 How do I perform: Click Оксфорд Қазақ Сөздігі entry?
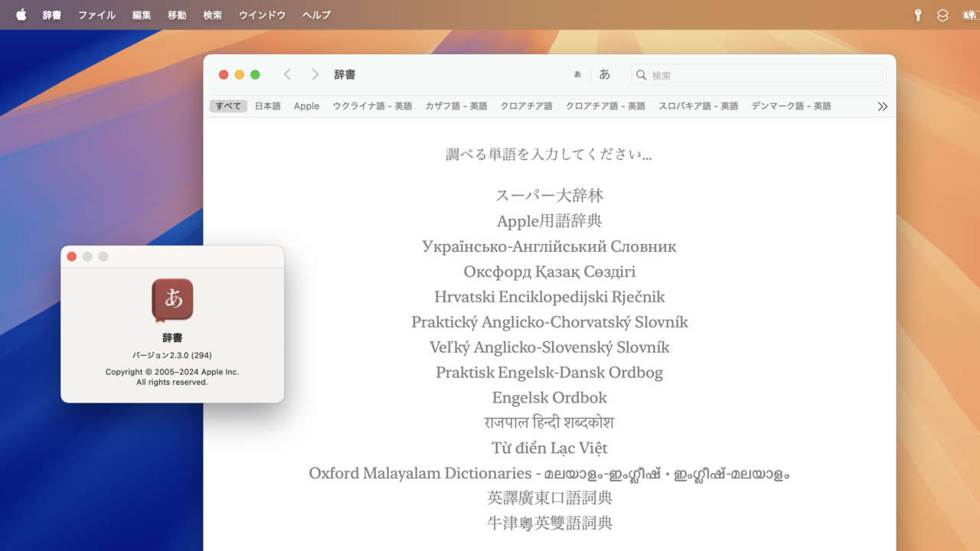coord(550,272)
